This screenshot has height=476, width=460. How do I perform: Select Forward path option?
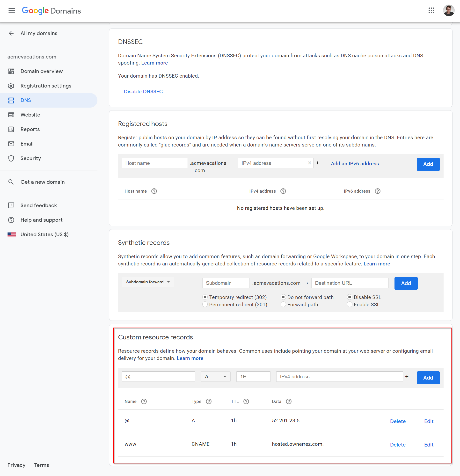[283, 304]
